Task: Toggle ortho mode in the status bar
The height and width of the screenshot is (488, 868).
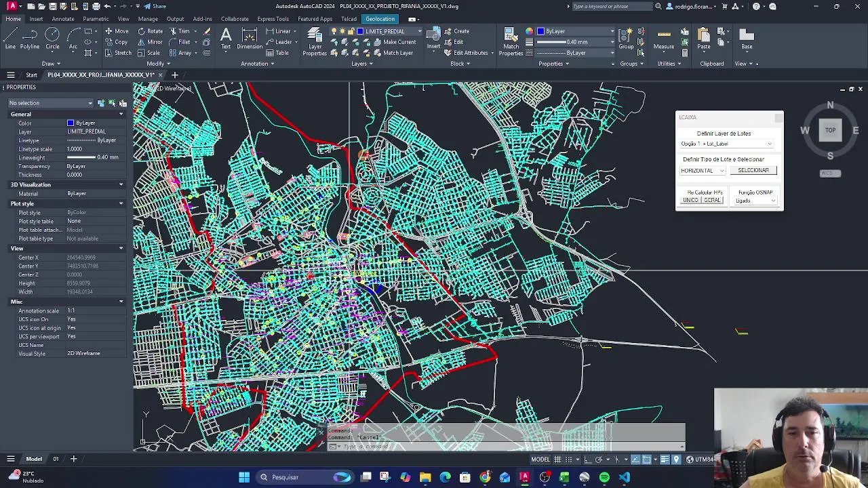Action: coord(588,460)
